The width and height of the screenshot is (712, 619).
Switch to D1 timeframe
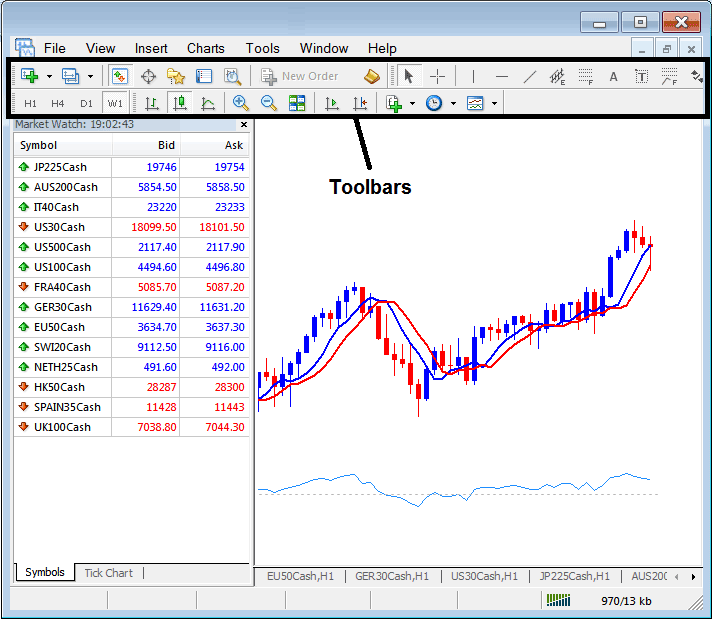click(86, 104)
